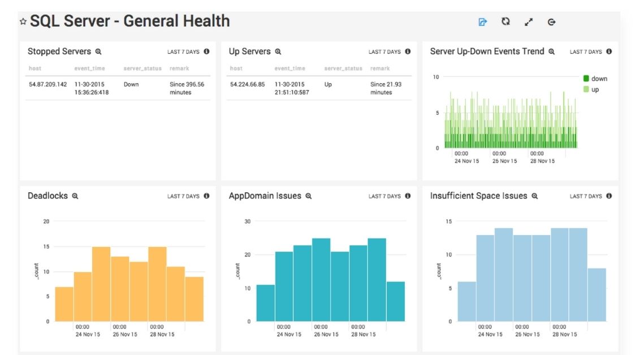
Task: Click the share dashboard icon
Action: [482, 22]
